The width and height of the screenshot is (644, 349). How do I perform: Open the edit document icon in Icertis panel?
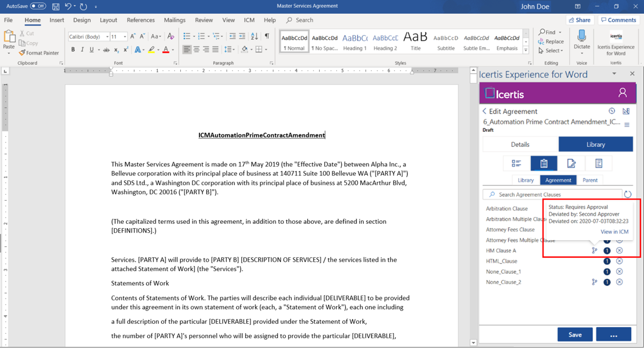[x=571, y=163]
